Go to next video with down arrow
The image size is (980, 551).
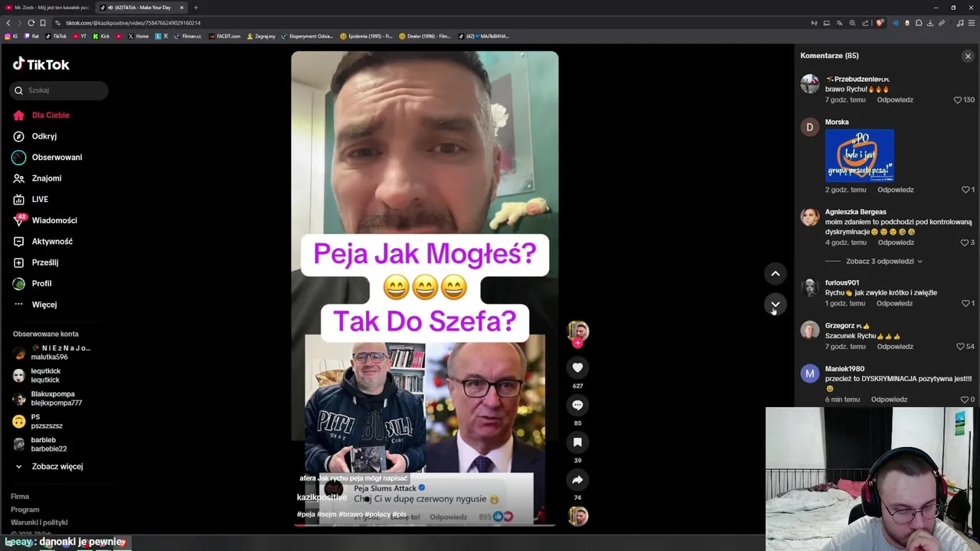[x=775, y=304]
